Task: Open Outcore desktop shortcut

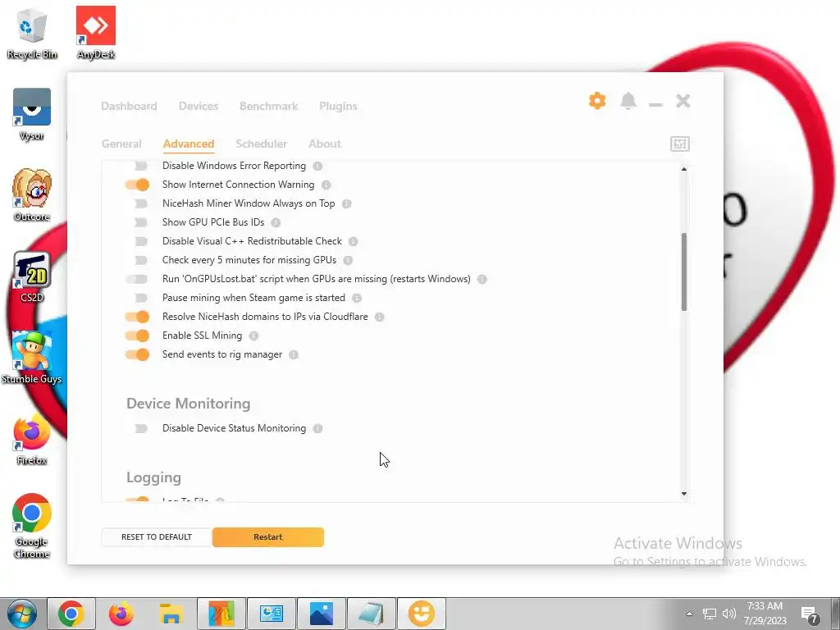Action: (x=32, y=195)
